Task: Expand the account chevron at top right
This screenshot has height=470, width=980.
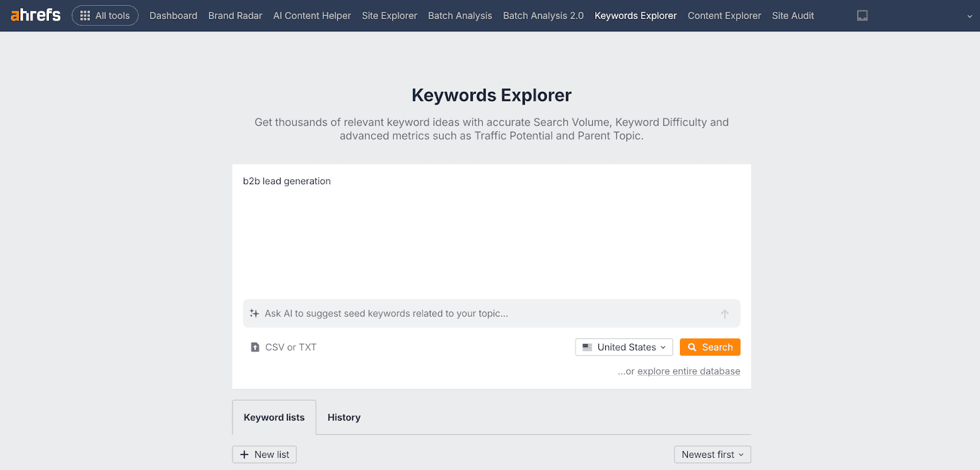Action: click(x=970, y=17)
